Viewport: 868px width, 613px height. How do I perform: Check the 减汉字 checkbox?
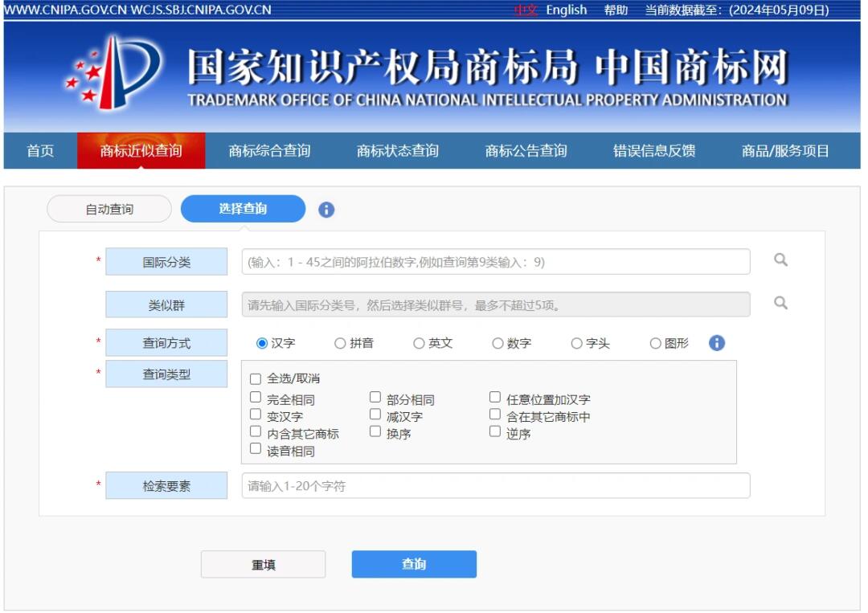(x=375, y=415)
